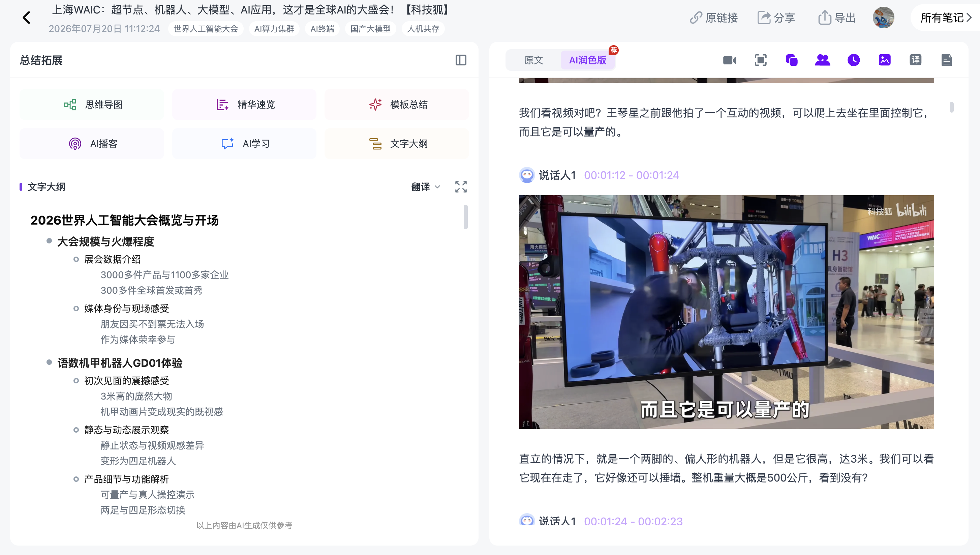Open the original link (原链接)

714,18
